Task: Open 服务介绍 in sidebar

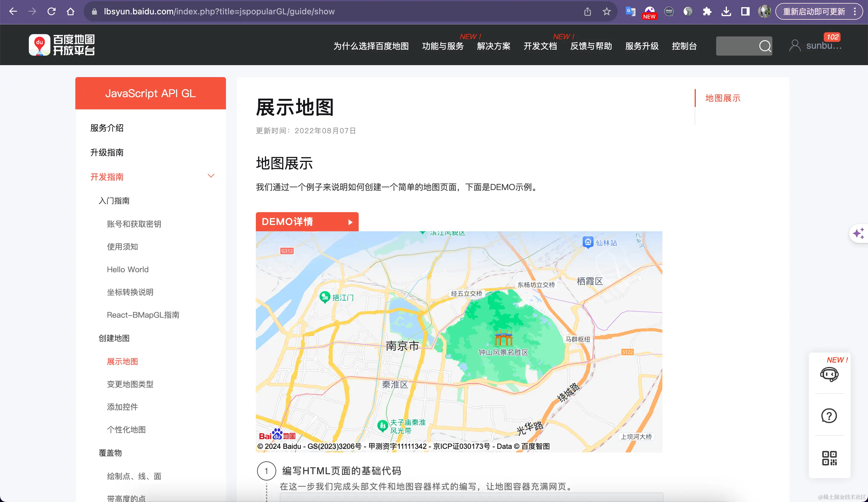Action: coord(107,128)
